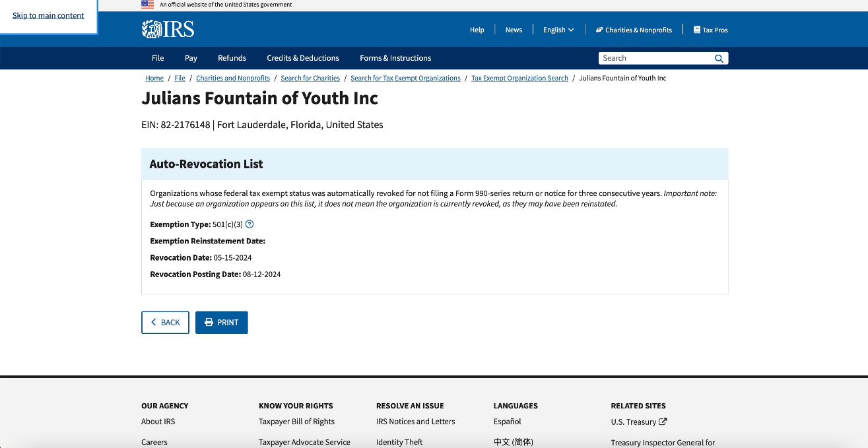Screen dimensions: 868x448
Task: Select Credits & Deductions menu item
Action: [303, 58]
